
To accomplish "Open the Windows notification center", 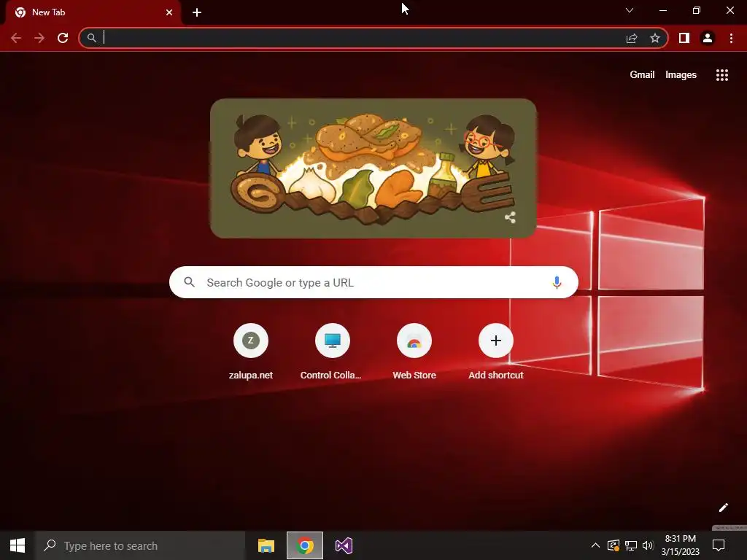I will tap(719, 545).
